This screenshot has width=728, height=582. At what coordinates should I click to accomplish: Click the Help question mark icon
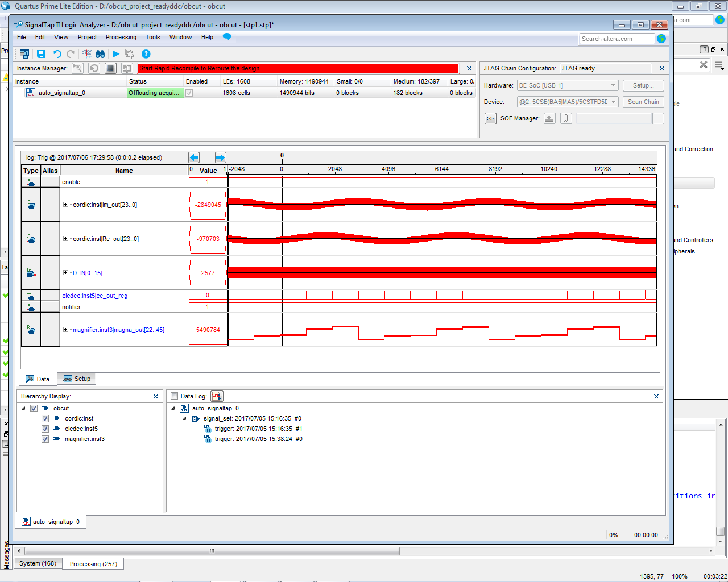point(146,54)
